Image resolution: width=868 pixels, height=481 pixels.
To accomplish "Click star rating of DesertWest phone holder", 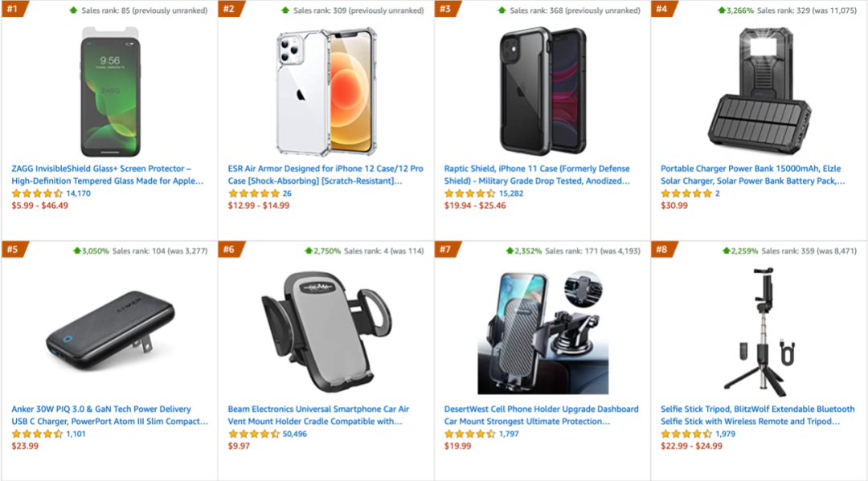I will [x=470, y=434].
